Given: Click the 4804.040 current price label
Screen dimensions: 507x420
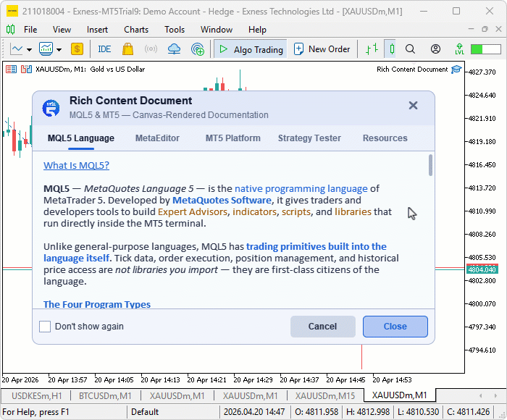Looking at the screenshot, I should point(482,269).
